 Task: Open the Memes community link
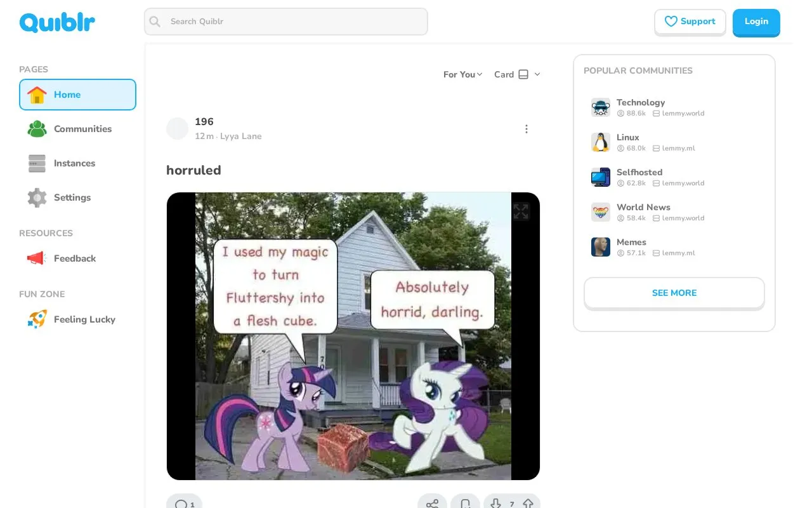coord(631,242)
